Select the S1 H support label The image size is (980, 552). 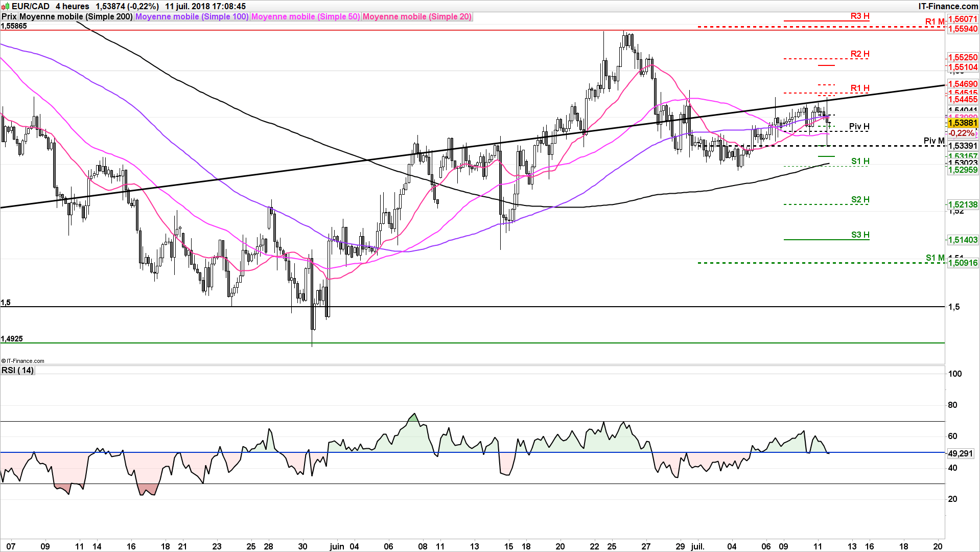tap(860, 162)
